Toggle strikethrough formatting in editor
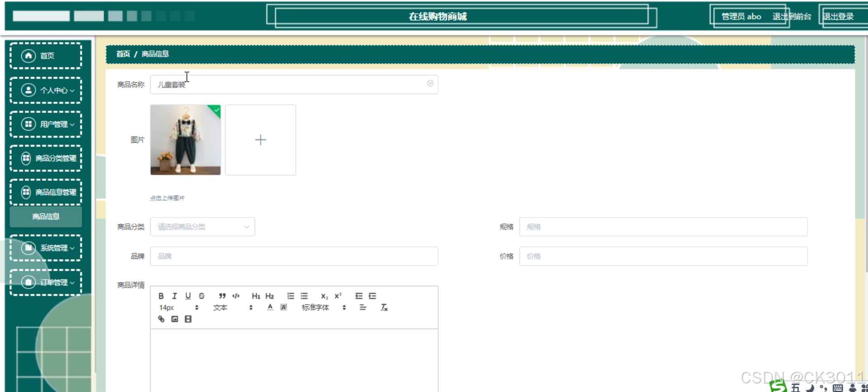Viewport: 868px width, 392px height. (x=202, y=296)
